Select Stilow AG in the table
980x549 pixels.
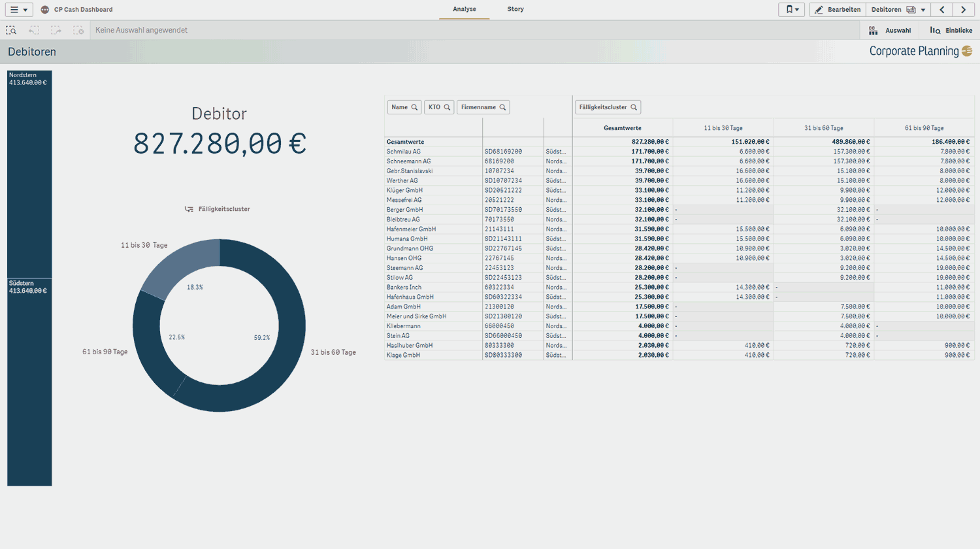coord(399,278)
